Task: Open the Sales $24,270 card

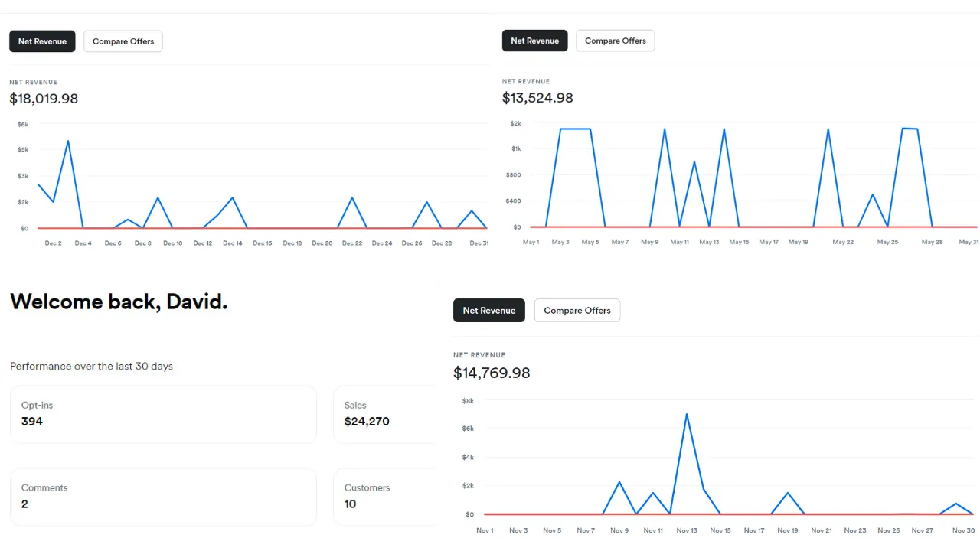Action: (x=384, y=414)
